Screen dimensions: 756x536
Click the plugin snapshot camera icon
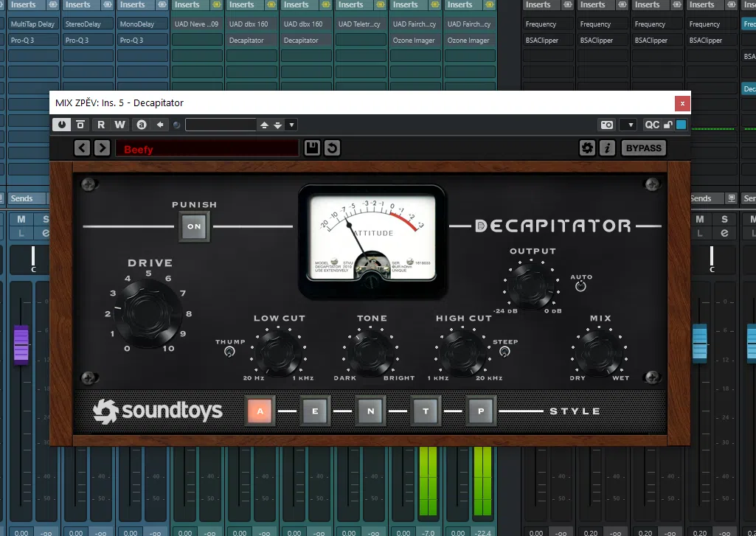click(x=607, y=125)
